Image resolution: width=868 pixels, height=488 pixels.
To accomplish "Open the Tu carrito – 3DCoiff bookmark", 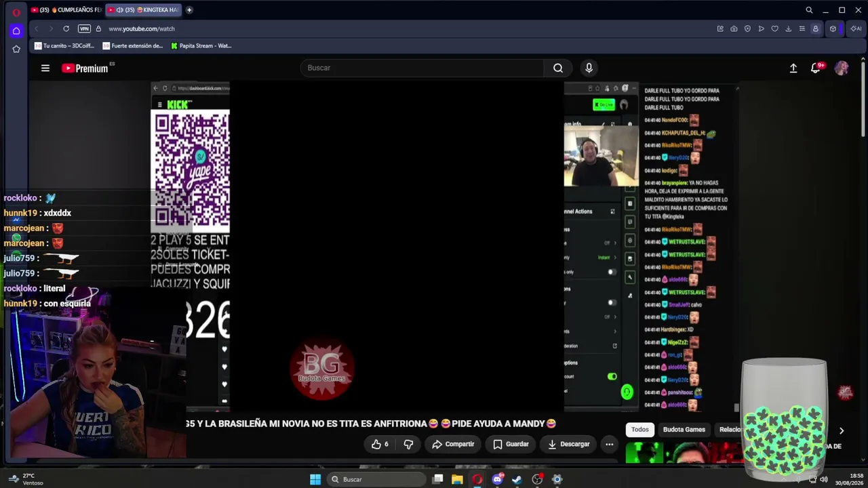I will click(x=64, y=46).
